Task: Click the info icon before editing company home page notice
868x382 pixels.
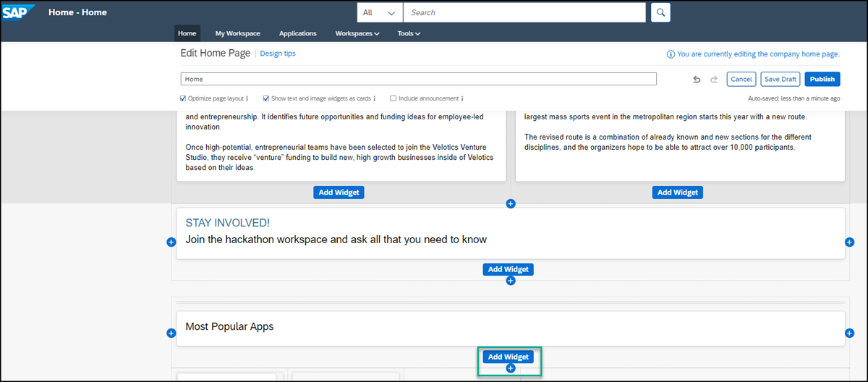Action: [x=671, y=54]
